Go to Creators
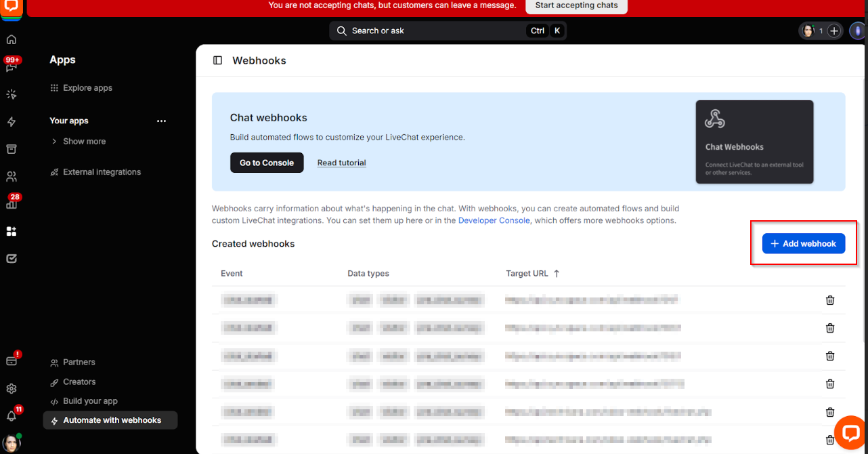Viewport: 868px width, 454px height. [x=73, y=382]
